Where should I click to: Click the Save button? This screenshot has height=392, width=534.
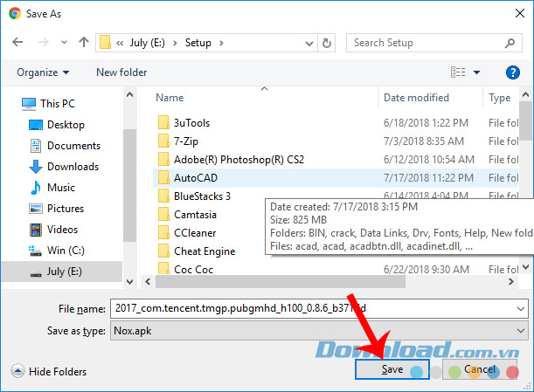[392, 369]
